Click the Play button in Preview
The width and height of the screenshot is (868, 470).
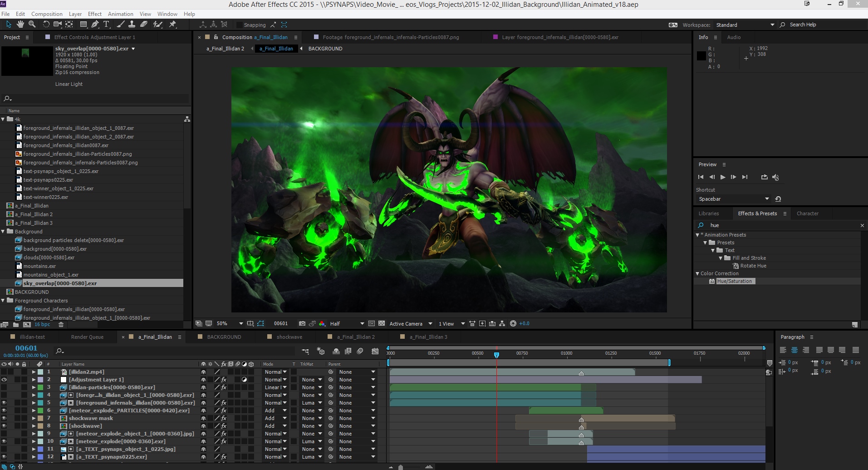click(x=723, y=177)
